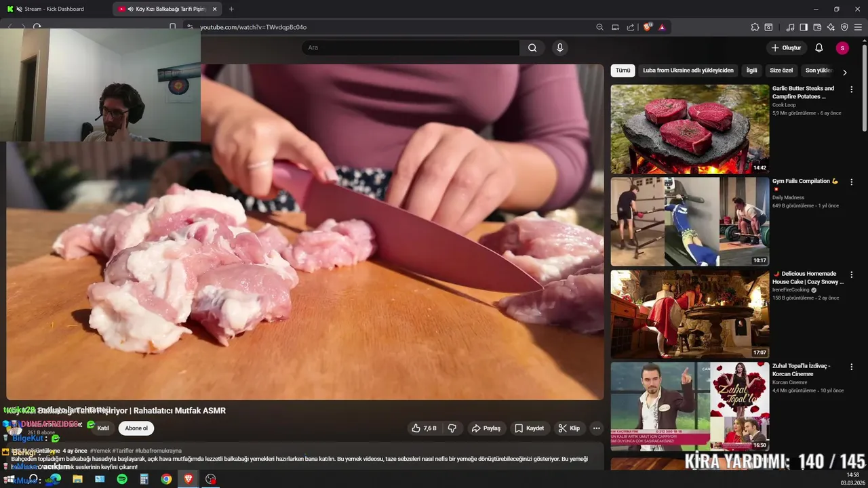Image resolution: width=868 pixels, height=488 pixels.
Task: Start voice search with the microphone icon
Action: [559, 47]
